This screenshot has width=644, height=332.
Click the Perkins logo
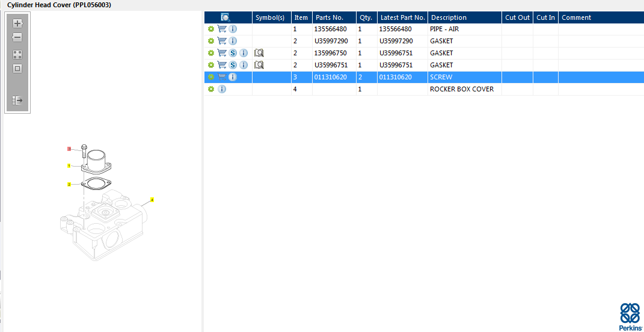pyautogui.click(x=630, y=316)
